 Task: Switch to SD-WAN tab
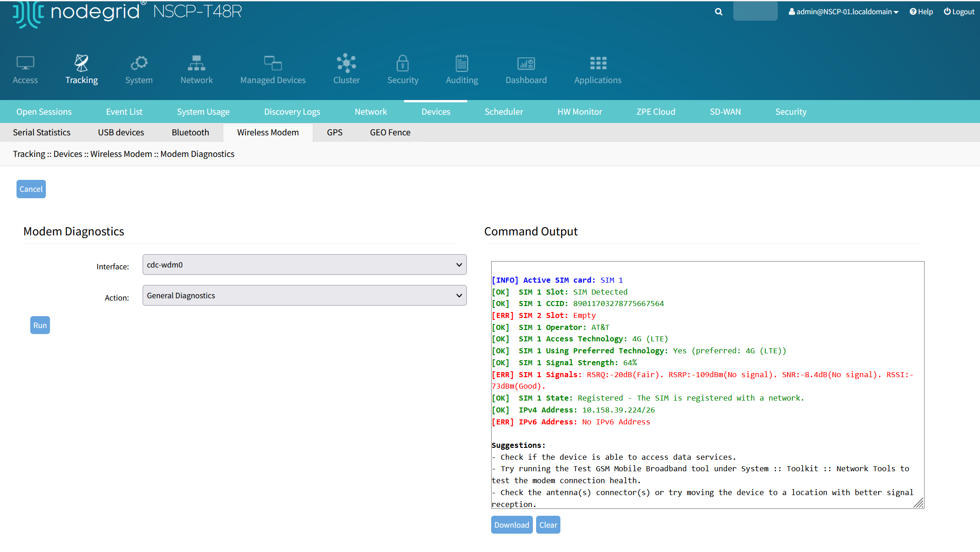tap(725, 112)
